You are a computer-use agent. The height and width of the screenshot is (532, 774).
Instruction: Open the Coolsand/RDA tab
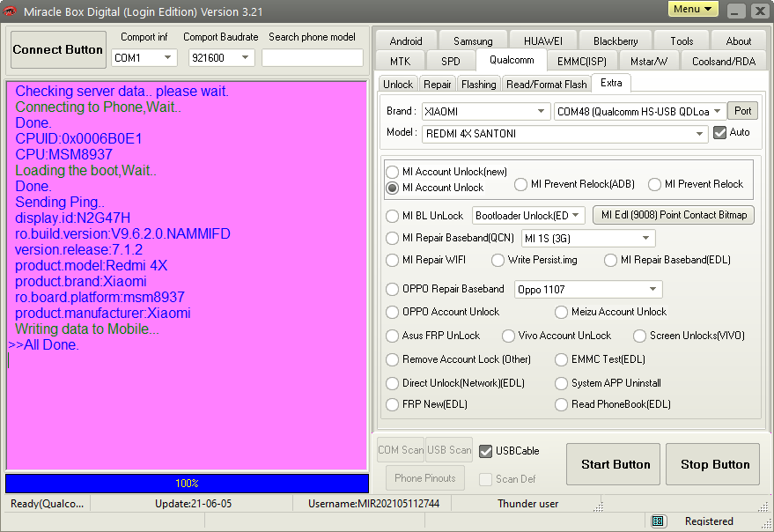point(724,62)
